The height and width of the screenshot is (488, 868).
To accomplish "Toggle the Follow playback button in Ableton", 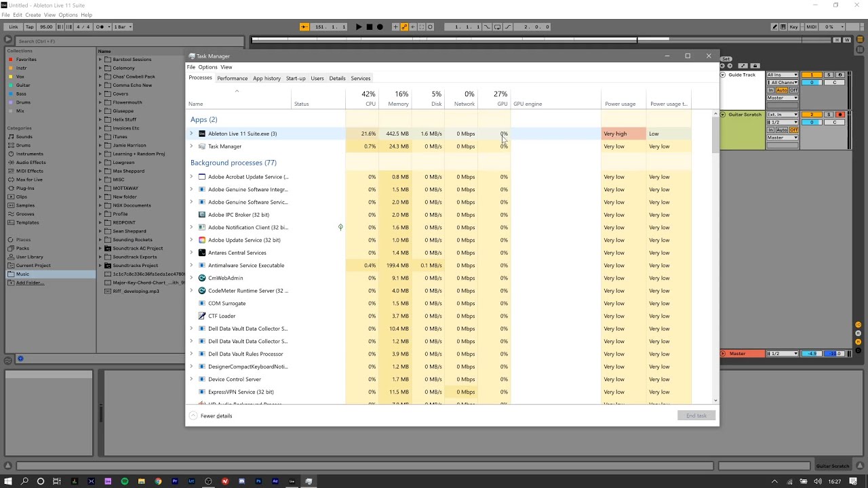I will coord(304,27).
